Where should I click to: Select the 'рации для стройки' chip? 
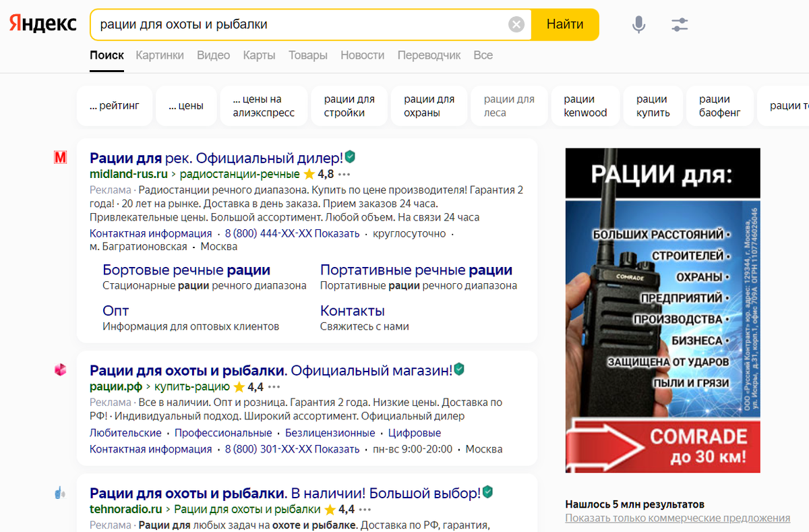[x=349, y=106]
